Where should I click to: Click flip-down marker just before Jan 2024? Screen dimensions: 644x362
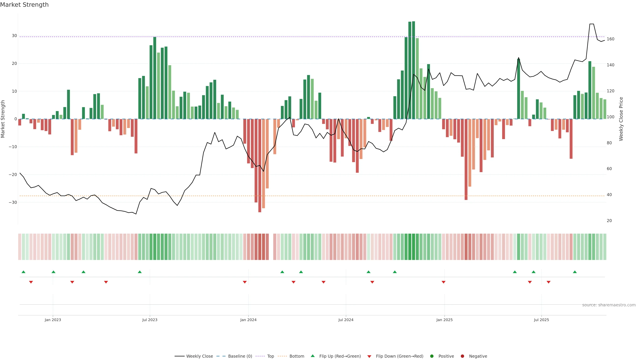click(245, 282)
